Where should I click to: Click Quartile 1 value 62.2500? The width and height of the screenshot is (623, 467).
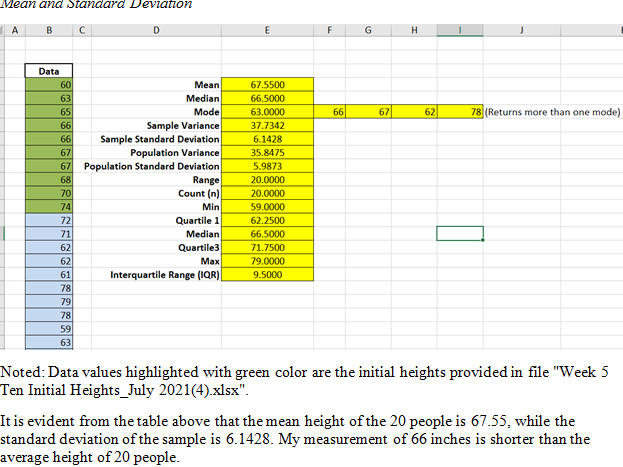point(267,220)
